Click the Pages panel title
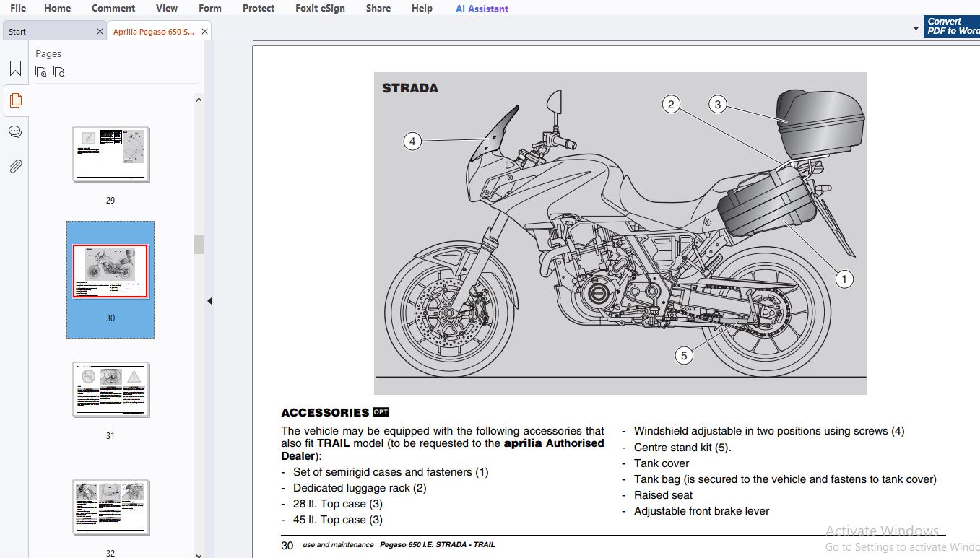 pos(48,53)
